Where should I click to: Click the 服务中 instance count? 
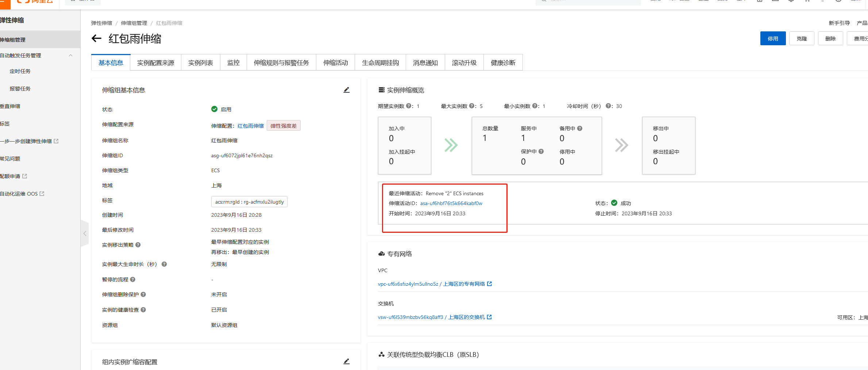523,138
